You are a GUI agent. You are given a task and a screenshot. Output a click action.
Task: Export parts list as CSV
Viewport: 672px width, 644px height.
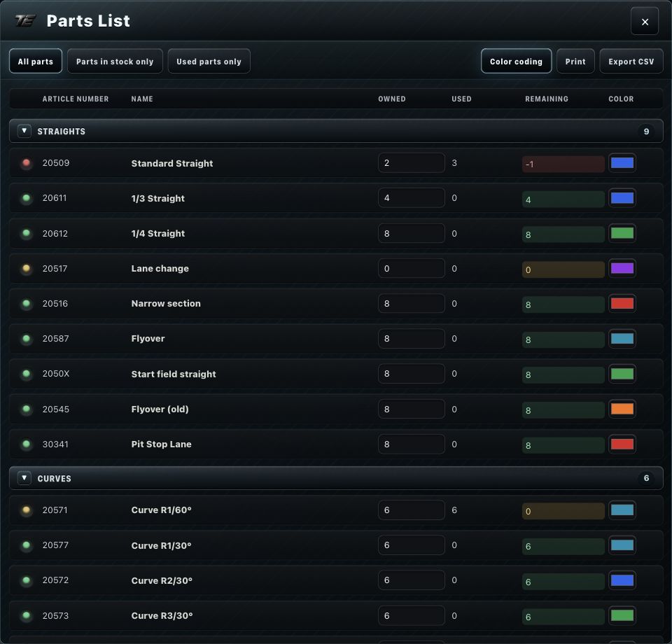coord(631,62)
